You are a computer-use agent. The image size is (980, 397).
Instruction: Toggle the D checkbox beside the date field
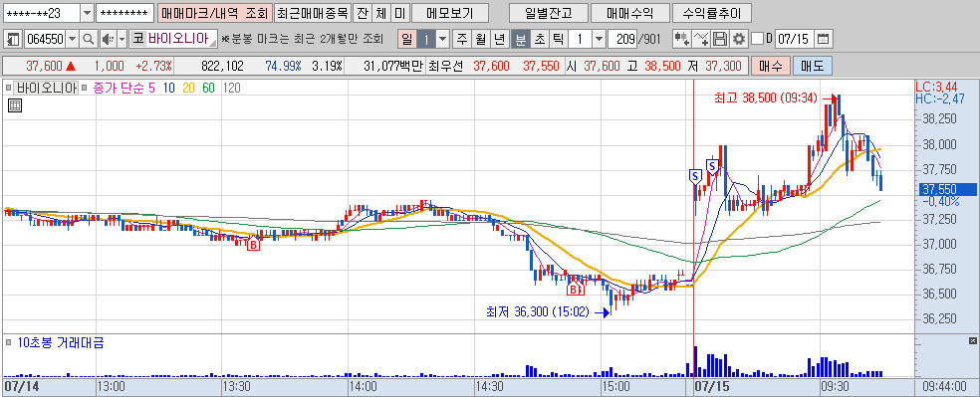tap(758, 39)
